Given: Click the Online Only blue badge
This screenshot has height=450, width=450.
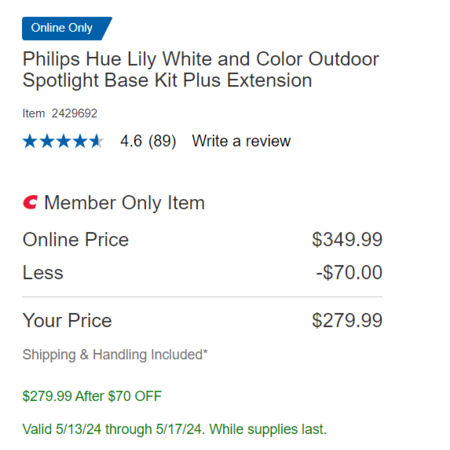Looking at the screenshot, I should (x=67, y=28).
